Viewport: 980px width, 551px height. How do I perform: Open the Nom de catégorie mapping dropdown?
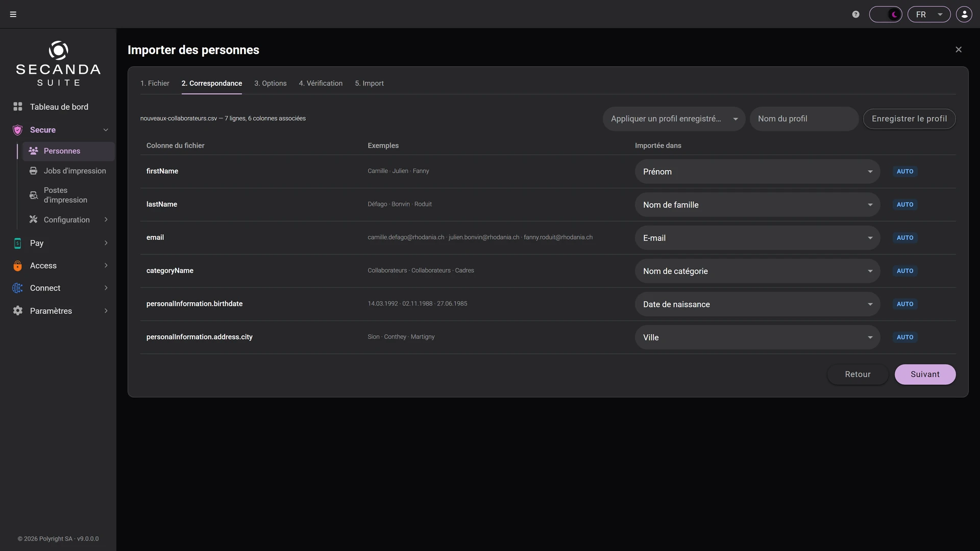click(x=757, y=271)
